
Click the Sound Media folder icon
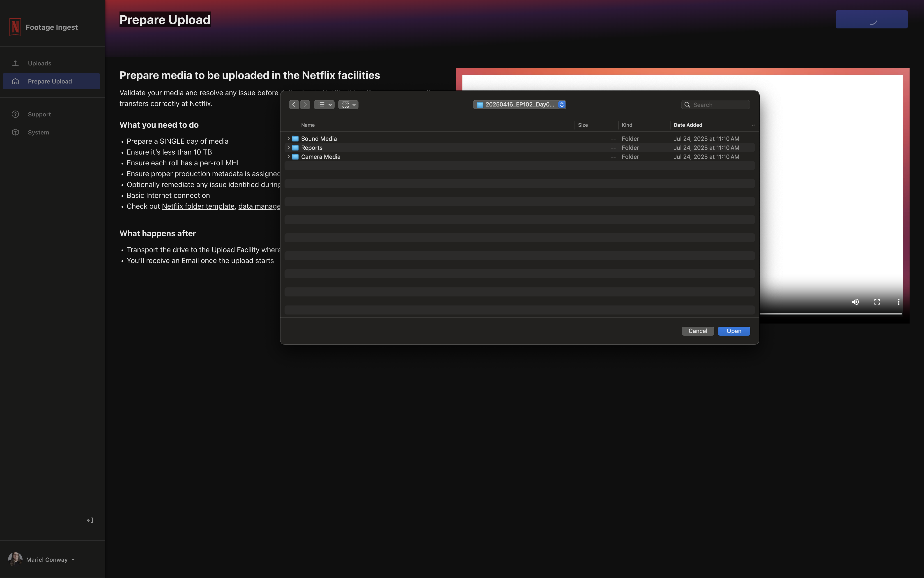(295, 138)
